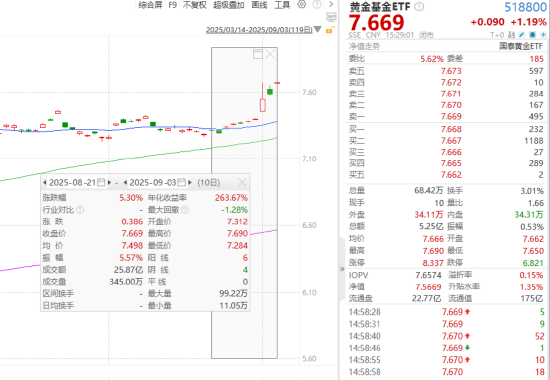Click the 不复权 adjustment button
Screen dimensions: 550x380
point(194,5)
